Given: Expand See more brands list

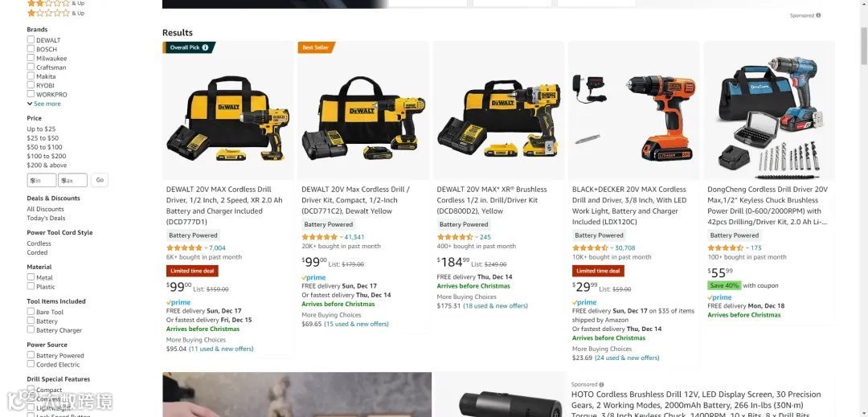Looking at the screenshot, I should pos(43,104).
